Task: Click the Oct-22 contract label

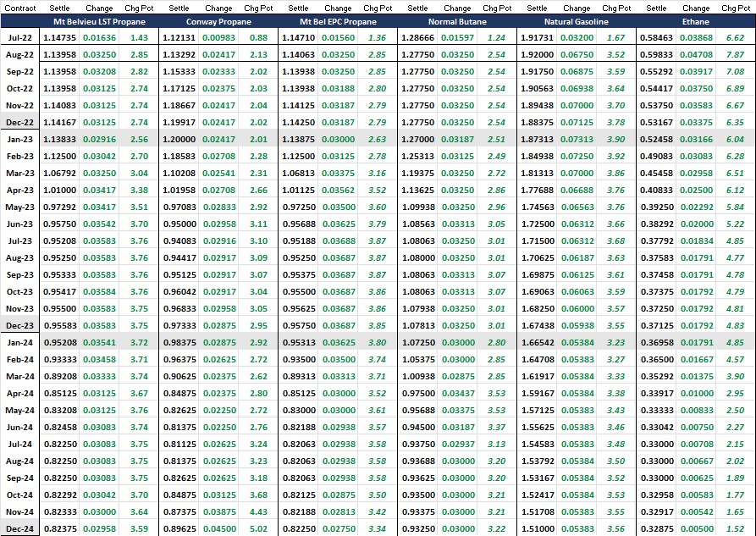Action: click(x=19, y=88)
